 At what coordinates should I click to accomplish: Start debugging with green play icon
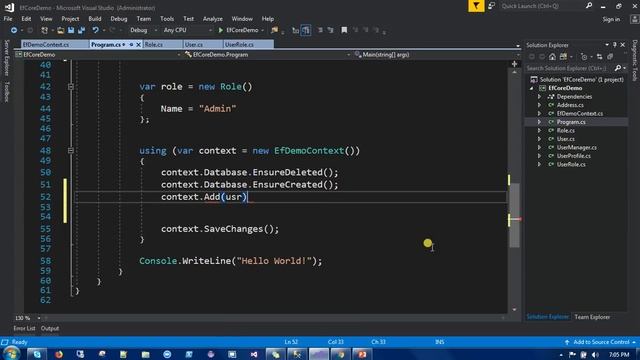point(220,30)
